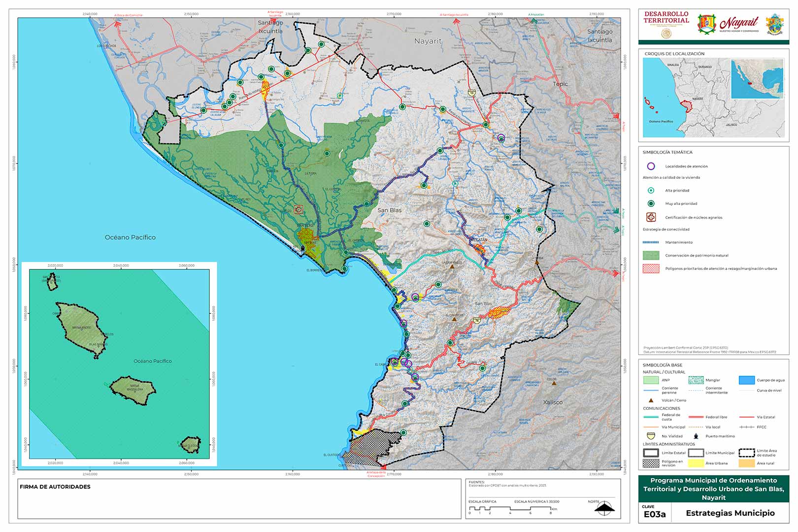798x532 pixels.
Task: Click the map key code "E03a"
Action: click(x=655, y=515)
